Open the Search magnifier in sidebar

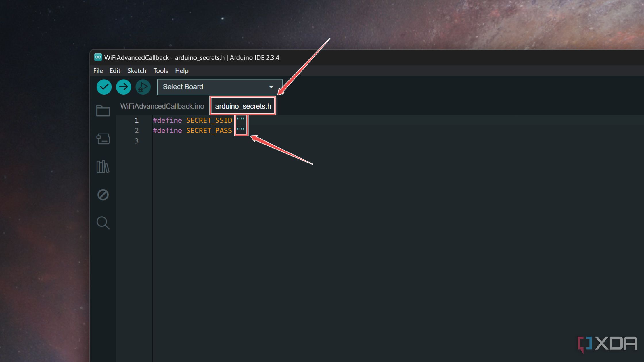[103, 223]
